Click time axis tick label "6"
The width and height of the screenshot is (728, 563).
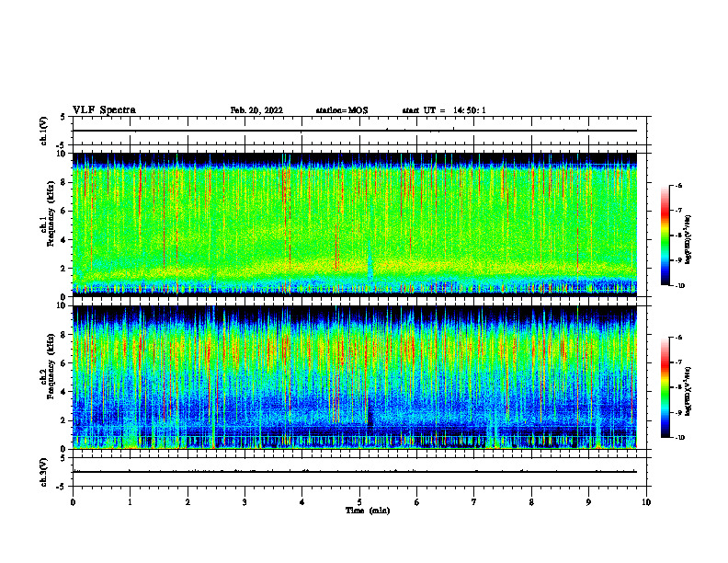tap(416, 502)
